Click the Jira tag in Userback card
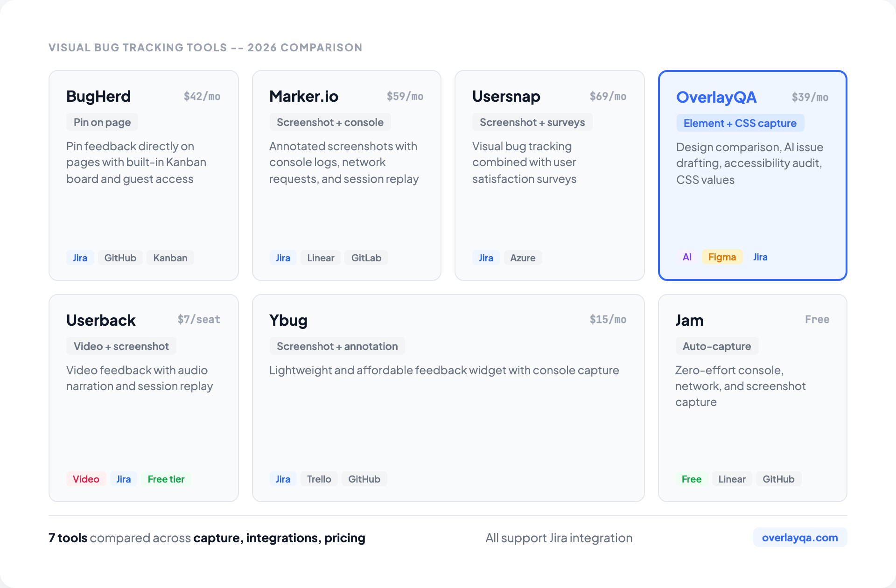 pyautogui.click(x=123, y=479)
